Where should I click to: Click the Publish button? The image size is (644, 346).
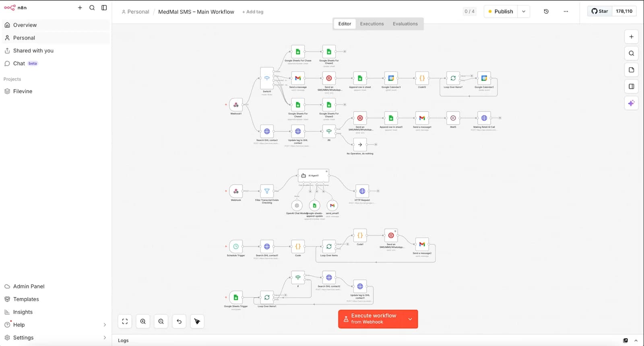click(x=501, y=11)
